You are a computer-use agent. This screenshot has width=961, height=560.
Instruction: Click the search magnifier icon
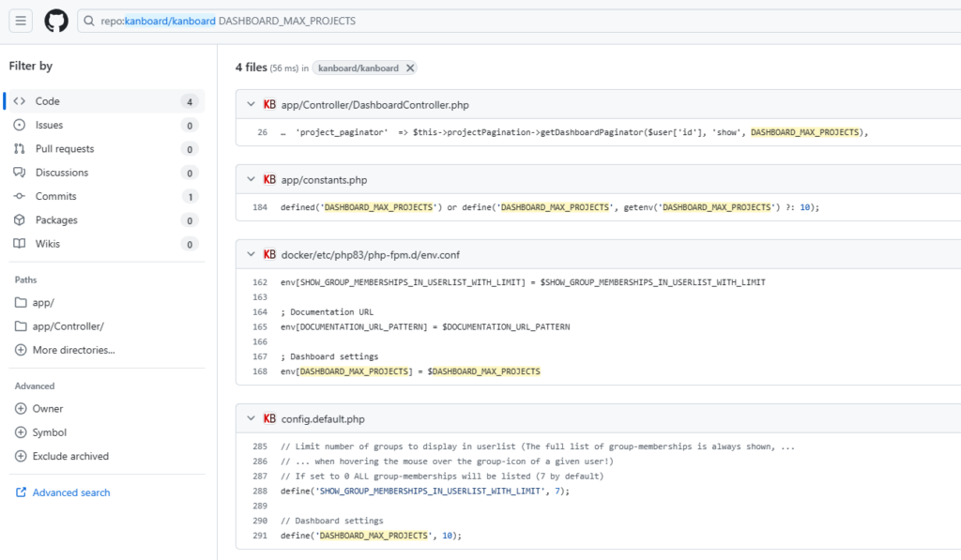point(89,21)
